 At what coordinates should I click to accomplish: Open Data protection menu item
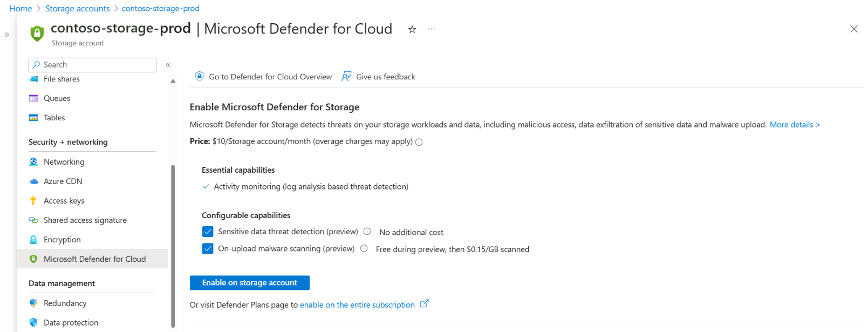pyautogui.click(x=71, y=323)
